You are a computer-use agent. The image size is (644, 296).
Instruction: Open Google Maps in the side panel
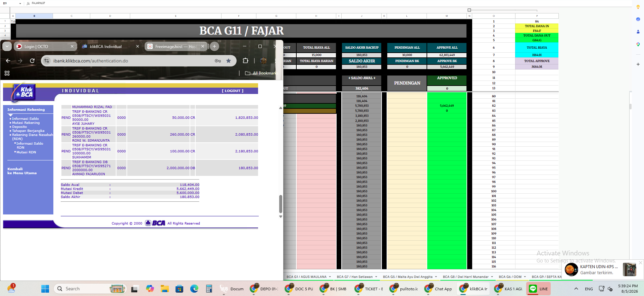click(x=638, y=44)
